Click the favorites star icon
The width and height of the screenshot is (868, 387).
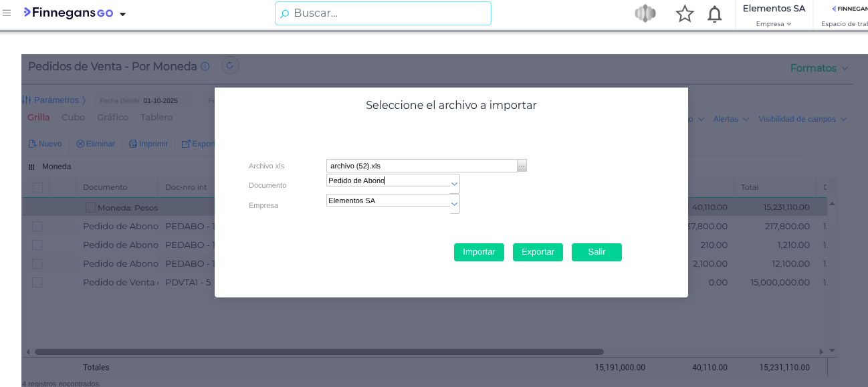tap(685, 14)
